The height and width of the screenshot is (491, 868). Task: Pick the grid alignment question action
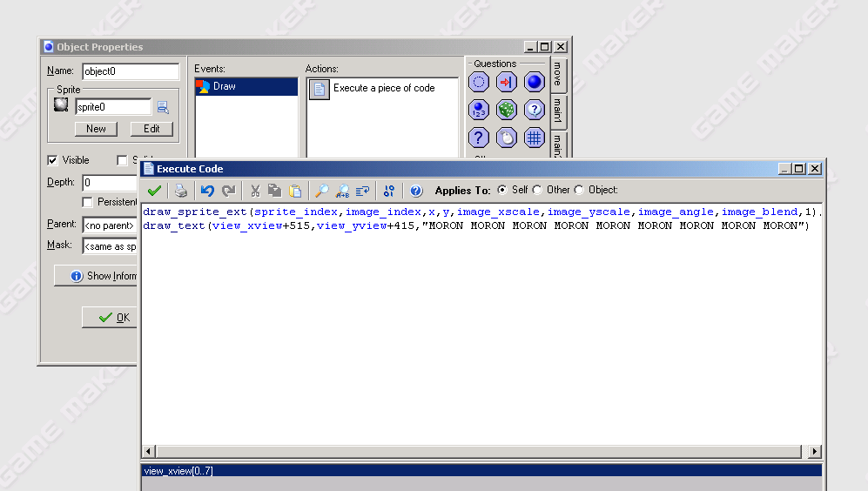click(x=535, y=138)
